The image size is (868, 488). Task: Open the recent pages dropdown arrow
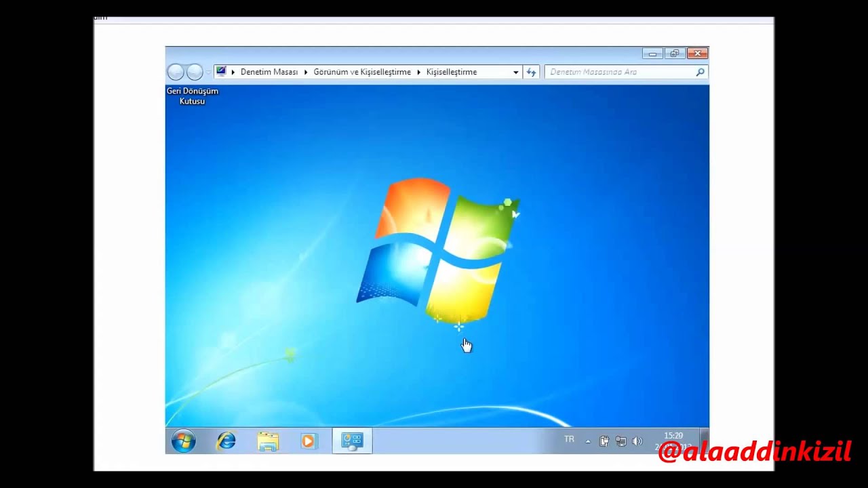[208, 72]
